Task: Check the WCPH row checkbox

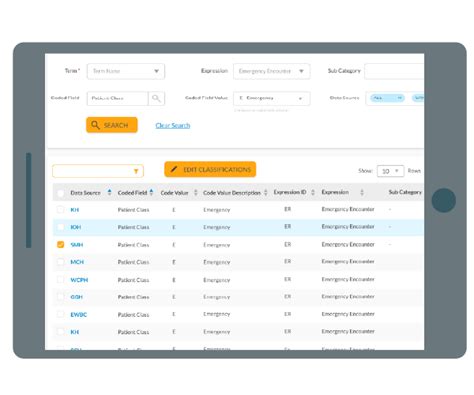Action: tap(60, 280)
